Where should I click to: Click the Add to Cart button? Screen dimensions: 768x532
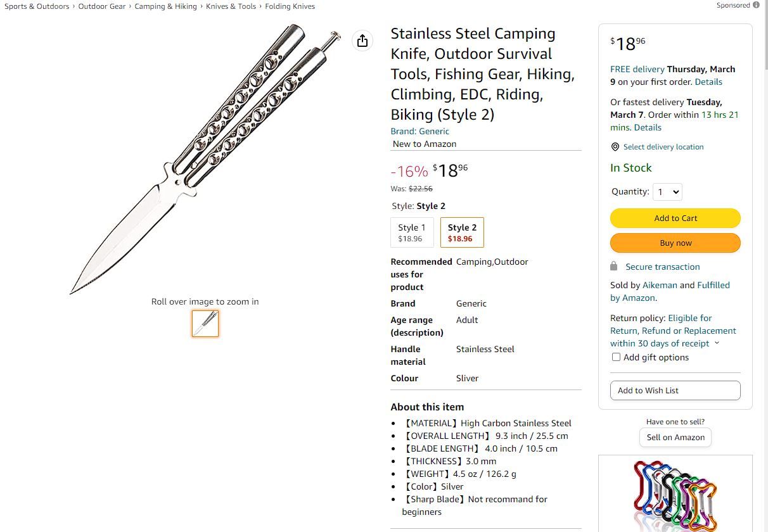pos(675,218)
